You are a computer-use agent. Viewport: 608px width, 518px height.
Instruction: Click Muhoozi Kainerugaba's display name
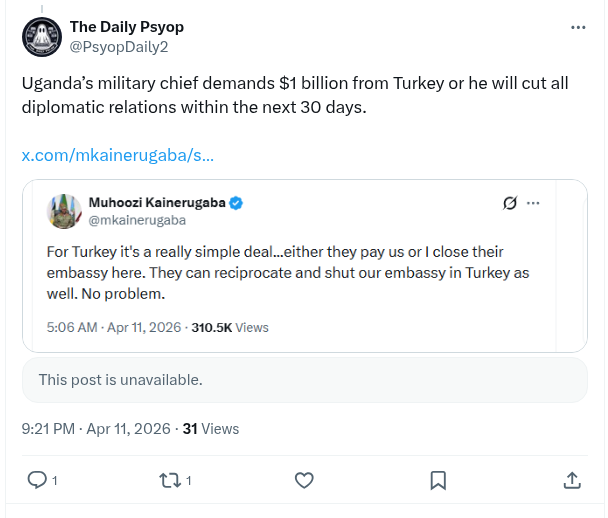tap(157, 203)
